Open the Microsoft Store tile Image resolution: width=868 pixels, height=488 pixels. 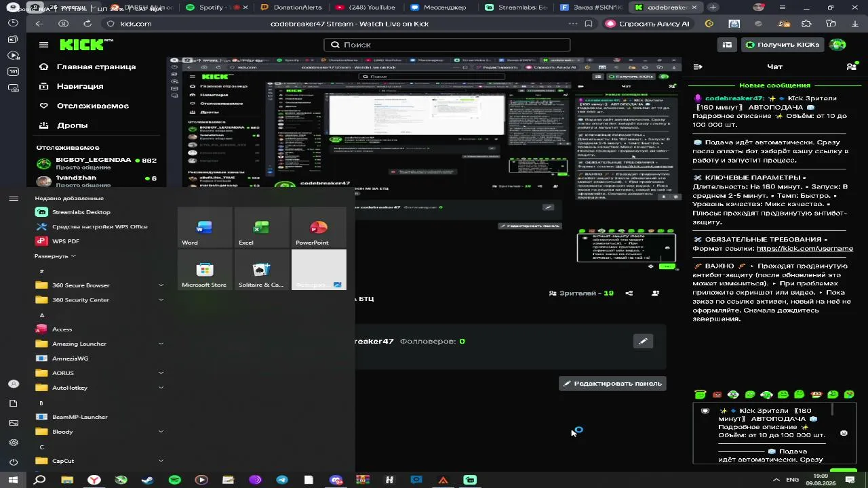click(x=204, y=270)
